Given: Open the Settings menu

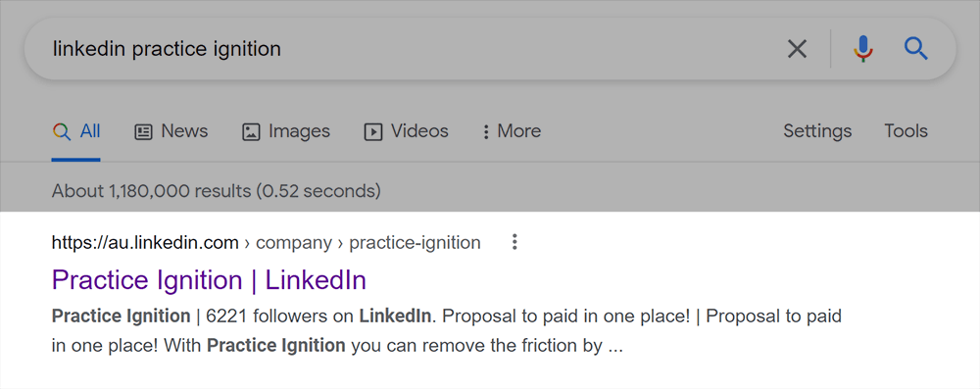Looking at the screenshot, I should point(817,131).
